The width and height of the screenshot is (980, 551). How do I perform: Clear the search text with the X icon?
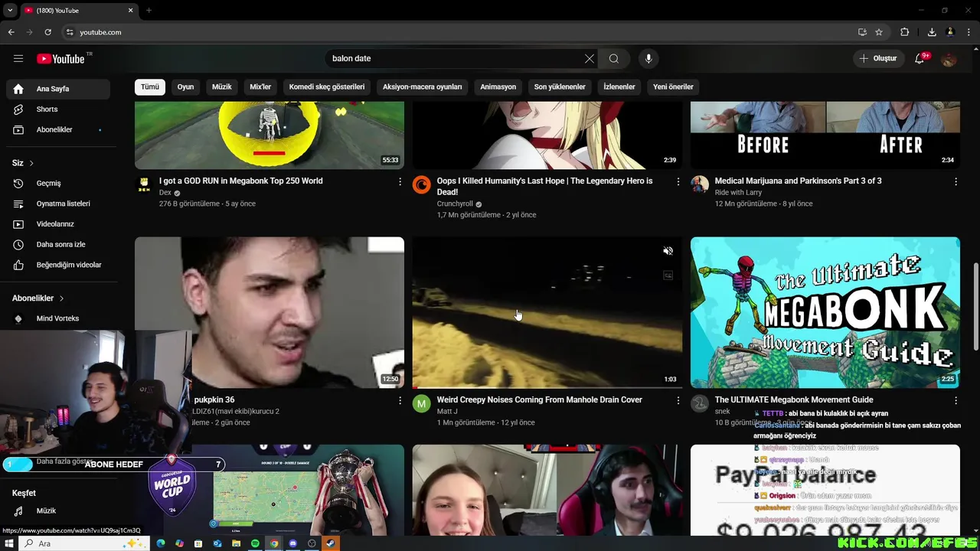(590, 58)
